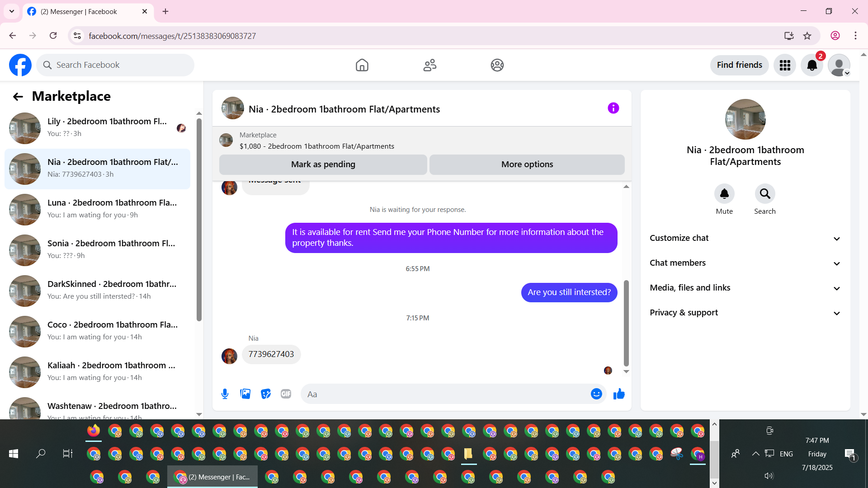This screenshot has height=488, width=868.
Task: Open the tab search dropdown arrow
Action: [12, 11]
